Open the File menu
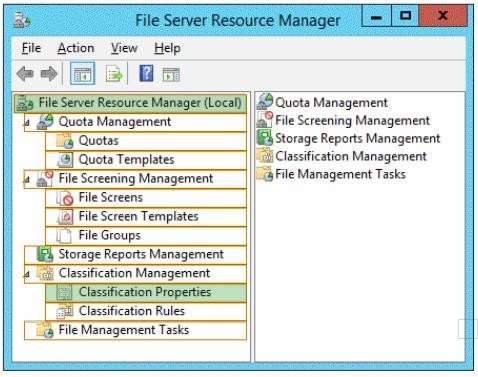 point(31,48)
